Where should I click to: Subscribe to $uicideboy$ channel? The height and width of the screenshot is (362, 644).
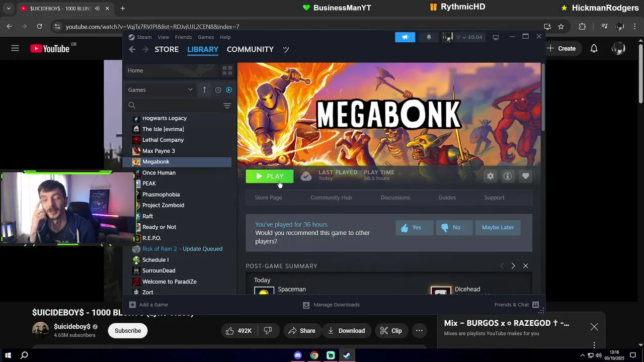(x=128, y=331)
